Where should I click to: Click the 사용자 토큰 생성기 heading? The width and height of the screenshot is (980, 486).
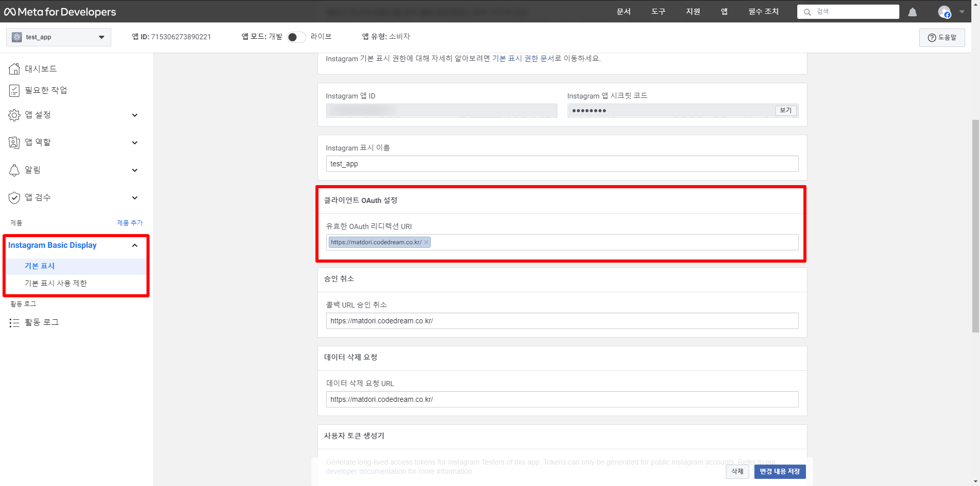point(354,436)
